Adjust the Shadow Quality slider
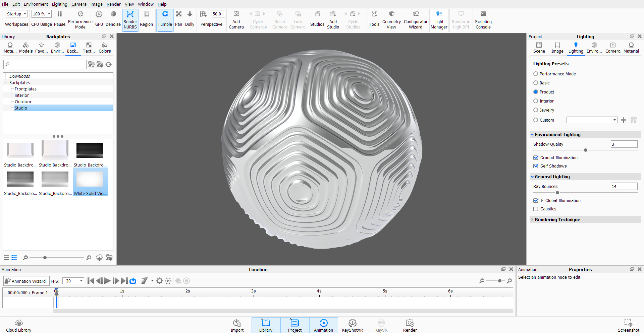Screen dimensions: 644x333 (586, 150)
